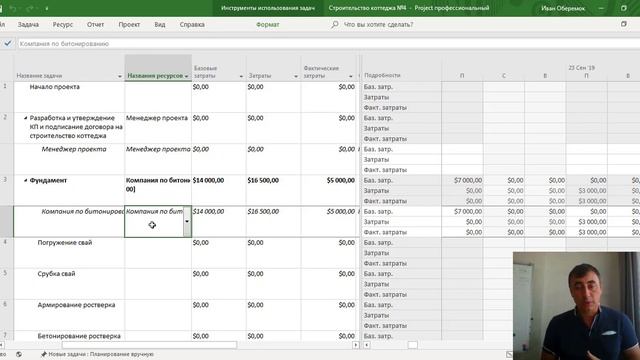Select the Армирование ростверка task
The width and height of the screenshot is (640, 360).
coord(76,305)
